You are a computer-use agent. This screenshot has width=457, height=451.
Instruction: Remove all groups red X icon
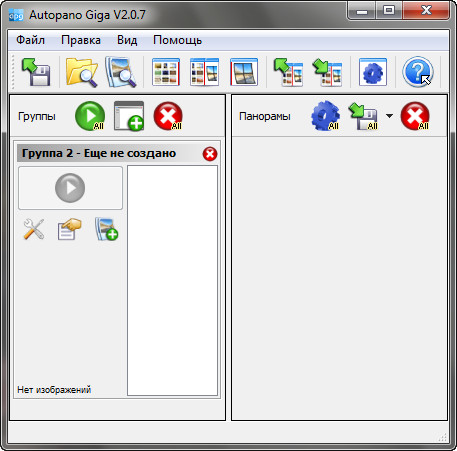pyautogui.click(x=168, y=116)
